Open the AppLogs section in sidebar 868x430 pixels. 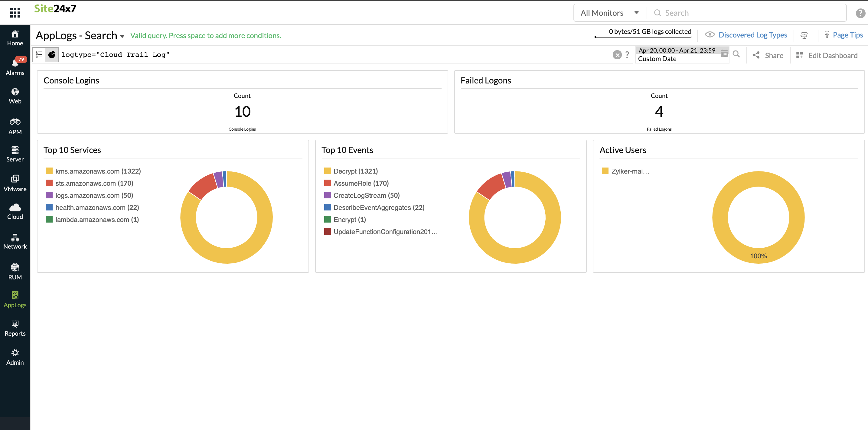(x=15, y=298)
